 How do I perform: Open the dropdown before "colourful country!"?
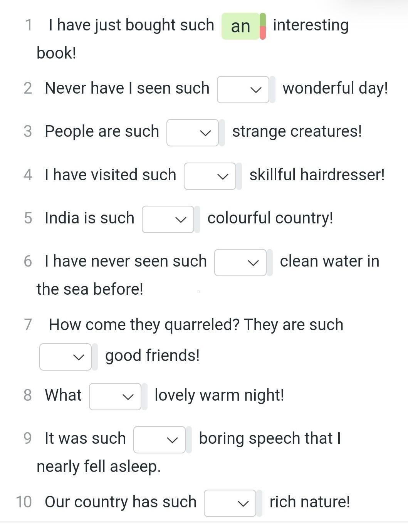(x=168, y=220)
